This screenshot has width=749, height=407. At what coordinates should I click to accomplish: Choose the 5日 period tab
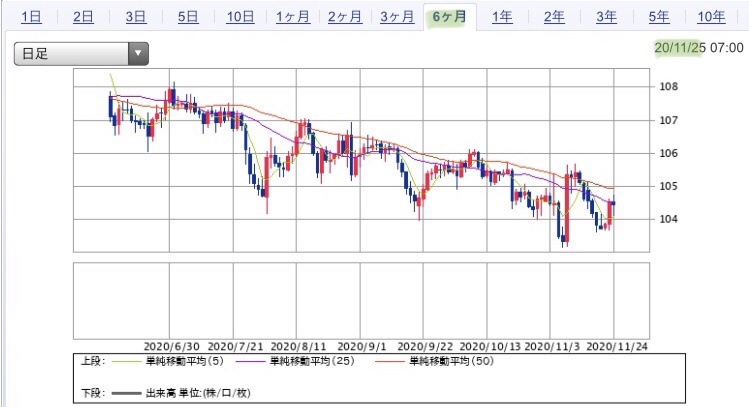point(188,17)
